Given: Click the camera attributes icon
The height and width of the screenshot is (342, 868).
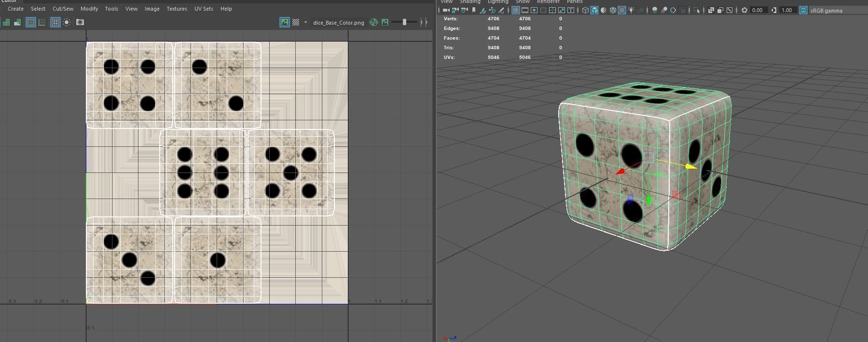Looking at the screenshot, I should (464, 10).
